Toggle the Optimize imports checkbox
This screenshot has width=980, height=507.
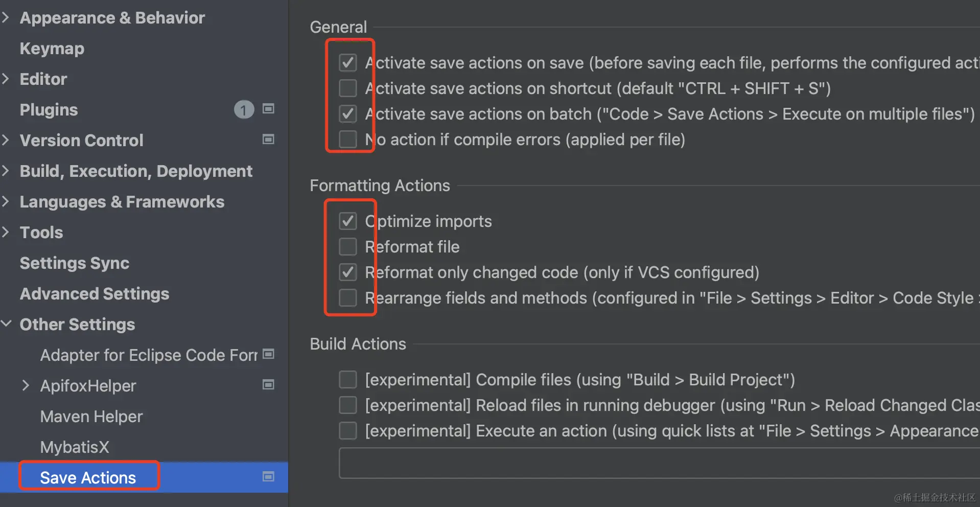(x=348, y=221)
